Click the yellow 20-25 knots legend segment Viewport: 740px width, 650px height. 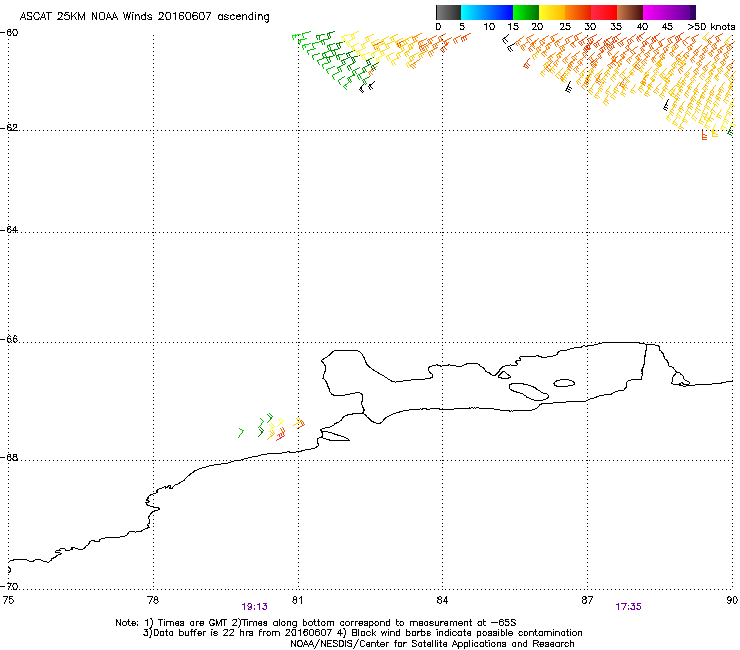point(552,12)
